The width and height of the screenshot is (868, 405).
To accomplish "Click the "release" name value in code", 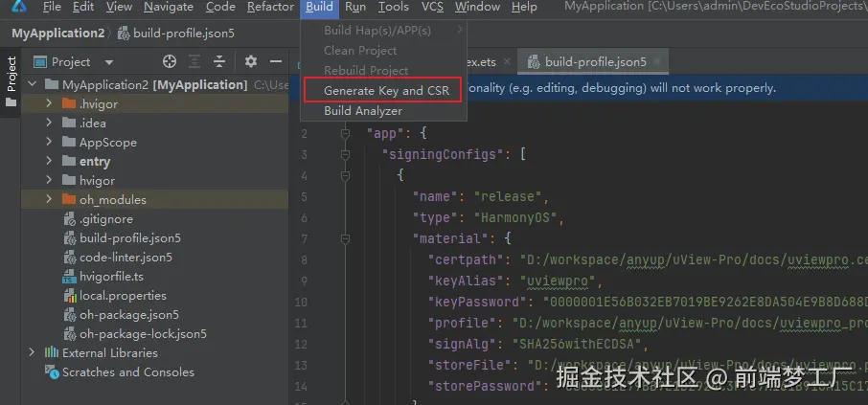I will 507,196.
